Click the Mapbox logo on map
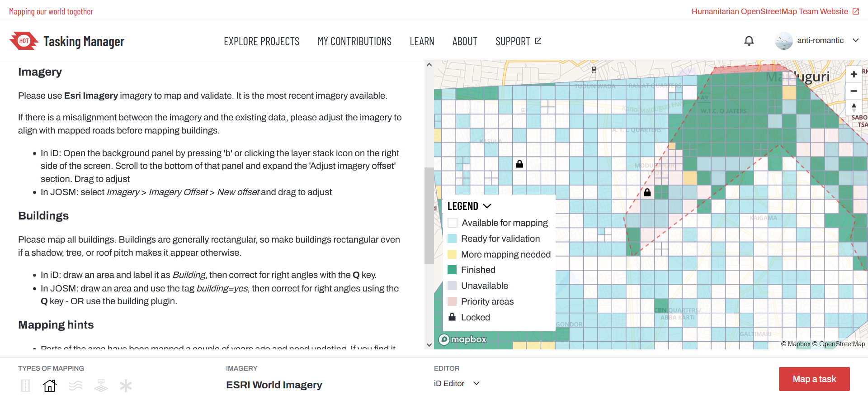 click(x=463, y=339)
